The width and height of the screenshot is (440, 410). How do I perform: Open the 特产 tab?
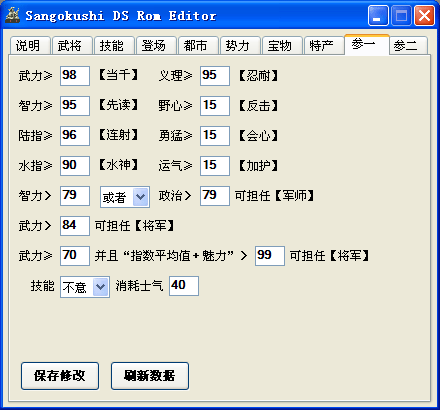(x=324, y=45)
